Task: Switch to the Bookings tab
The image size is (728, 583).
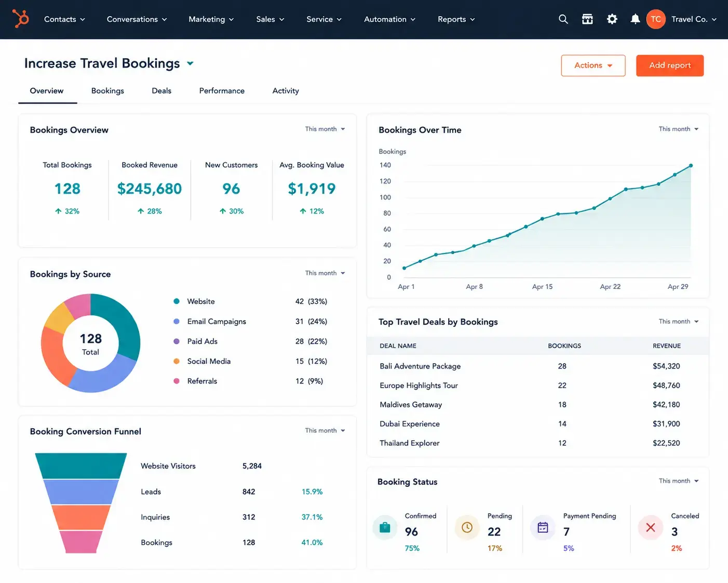Action: (107, 91)
